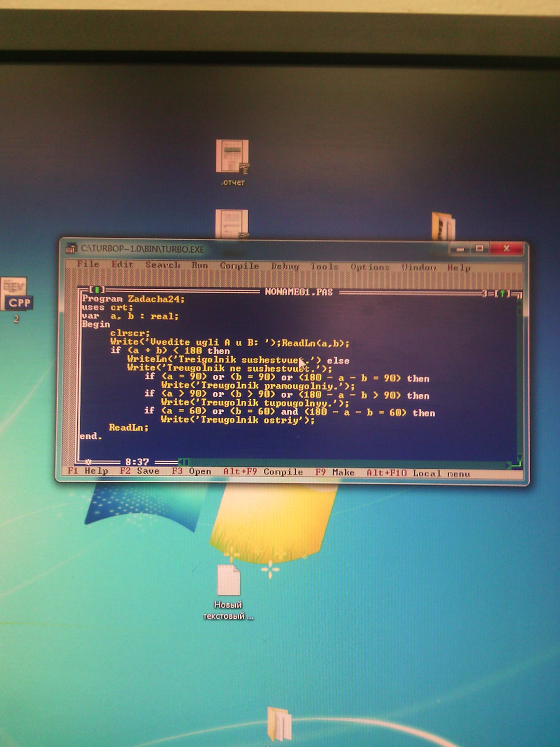Select the Dev-C++ CPP desktop icon
Screen dimensions: 560x747
(x=16, y=300)
